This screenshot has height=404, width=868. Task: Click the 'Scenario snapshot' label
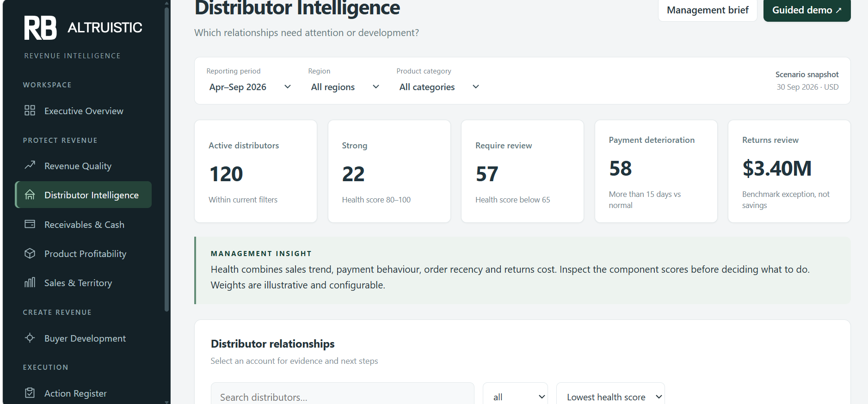click(807, 74)
